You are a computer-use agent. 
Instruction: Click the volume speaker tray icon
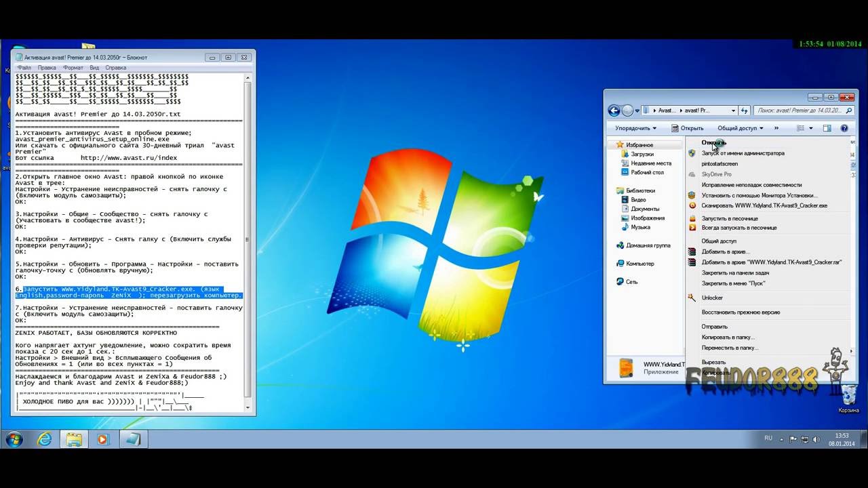[815, 439]
